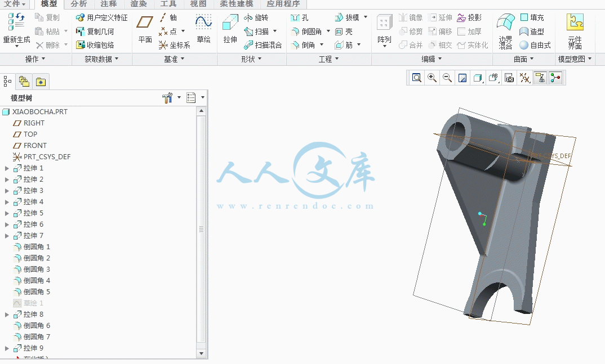Expand the 拉伸 9 feature node

point(7,348)
